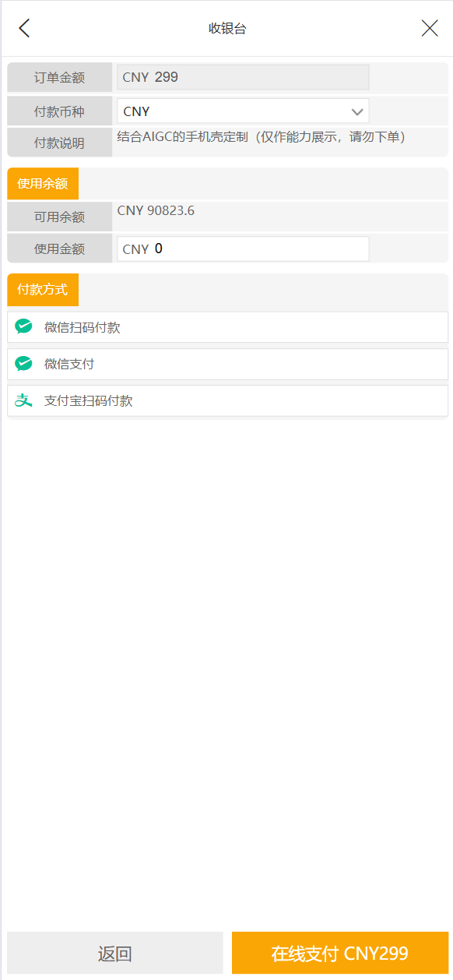The height and width of the screenshot is (980, 453).
Task: Tap the 返回 button
Action: [115, 954]
